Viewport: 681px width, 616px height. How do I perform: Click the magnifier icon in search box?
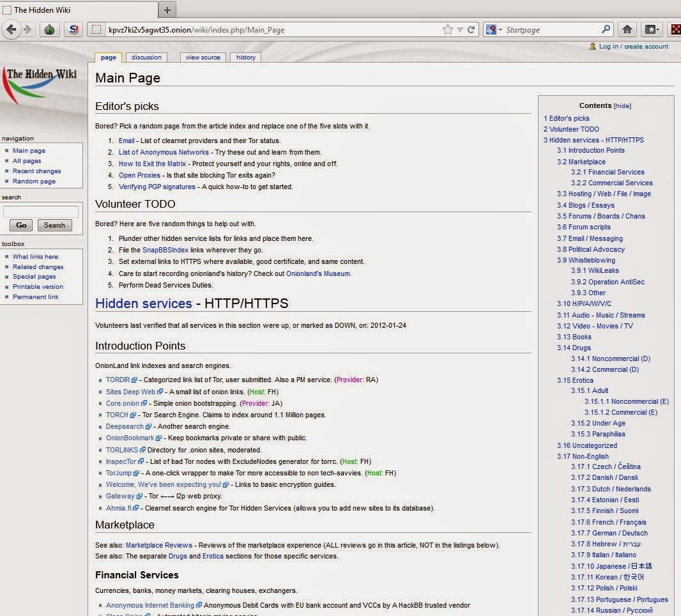coord(606,29)
